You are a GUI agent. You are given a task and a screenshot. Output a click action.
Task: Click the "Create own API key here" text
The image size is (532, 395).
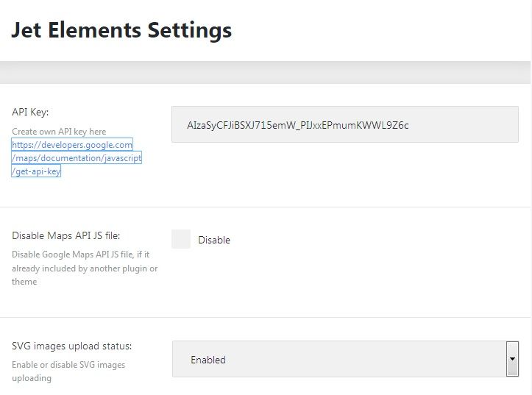59,132
